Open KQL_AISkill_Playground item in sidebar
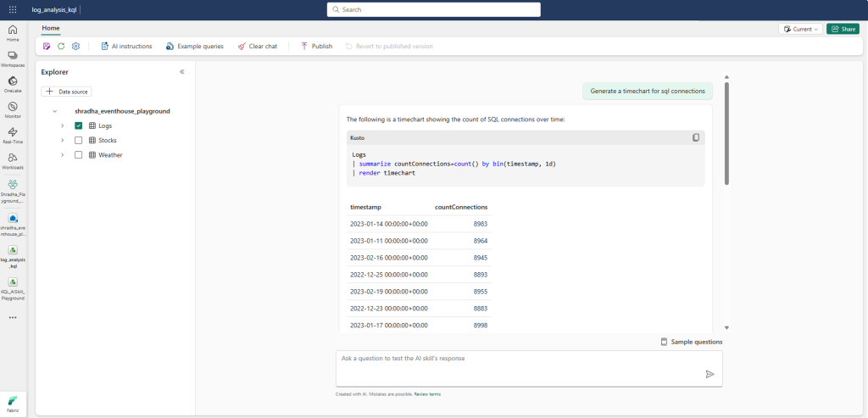Screen dimensions: 868x418 tap(13, 288)
